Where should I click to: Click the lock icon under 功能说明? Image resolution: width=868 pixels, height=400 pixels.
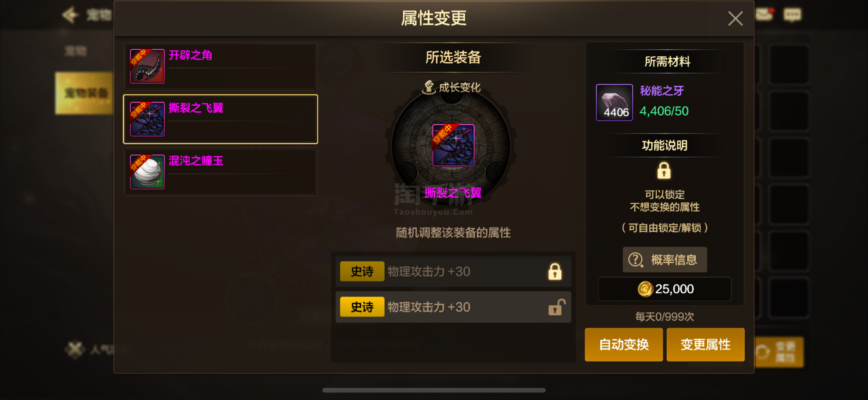[664, 170]
